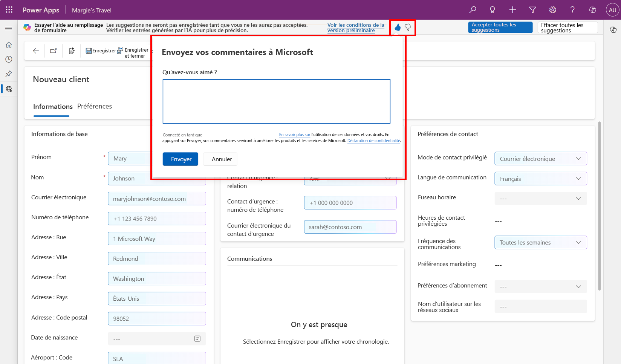Go to Home in the sidebar
The height and width of the screenshot is (364, 621).
9,44
